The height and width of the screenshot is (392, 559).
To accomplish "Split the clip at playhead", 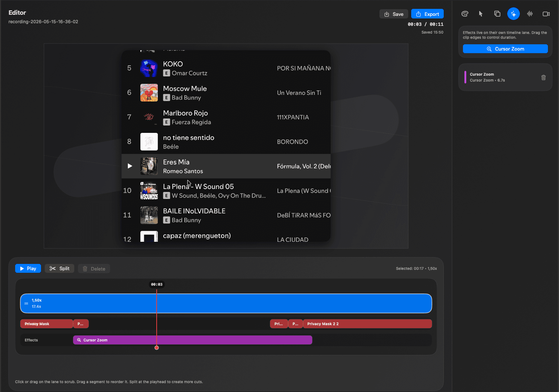I will 59,268.
